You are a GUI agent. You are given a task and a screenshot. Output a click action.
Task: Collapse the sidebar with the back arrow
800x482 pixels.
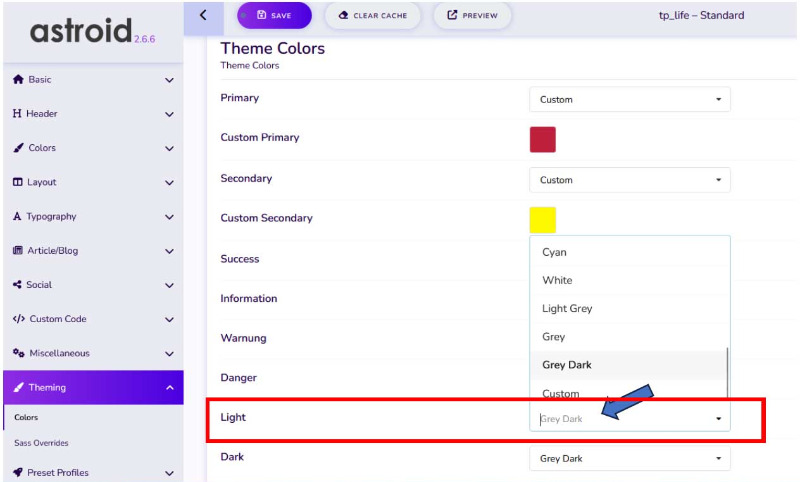click(204, 15)
